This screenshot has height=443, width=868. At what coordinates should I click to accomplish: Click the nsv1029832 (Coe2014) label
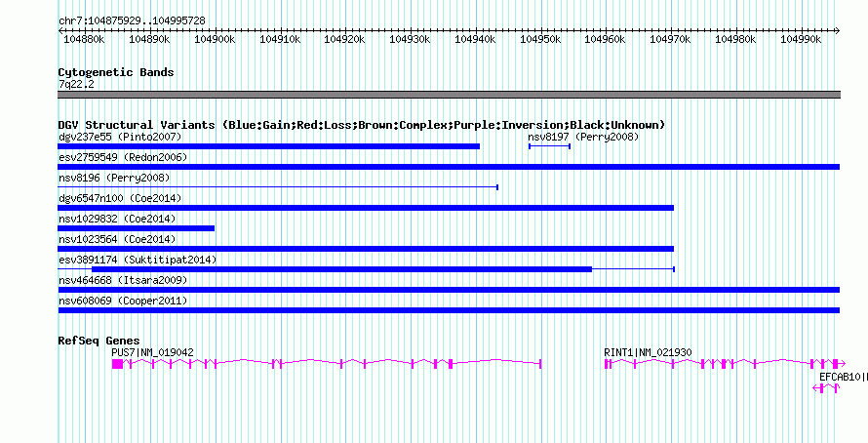pos(117,219)
